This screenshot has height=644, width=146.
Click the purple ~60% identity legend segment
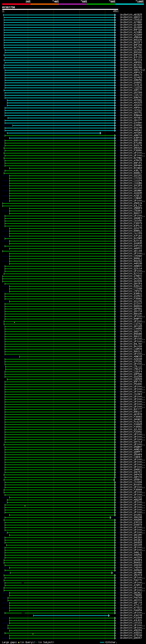73,4
